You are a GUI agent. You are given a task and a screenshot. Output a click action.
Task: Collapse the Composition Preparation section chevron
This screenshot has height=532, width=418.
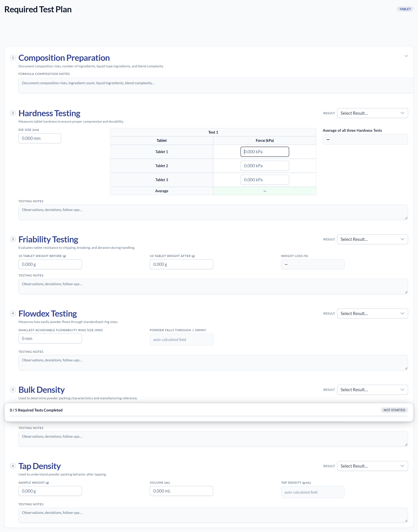point(406,56)
